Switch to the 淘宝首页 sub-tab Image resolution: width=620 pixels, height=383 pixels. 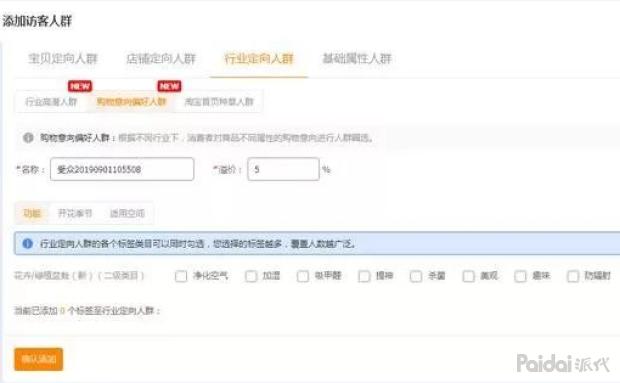219,102
